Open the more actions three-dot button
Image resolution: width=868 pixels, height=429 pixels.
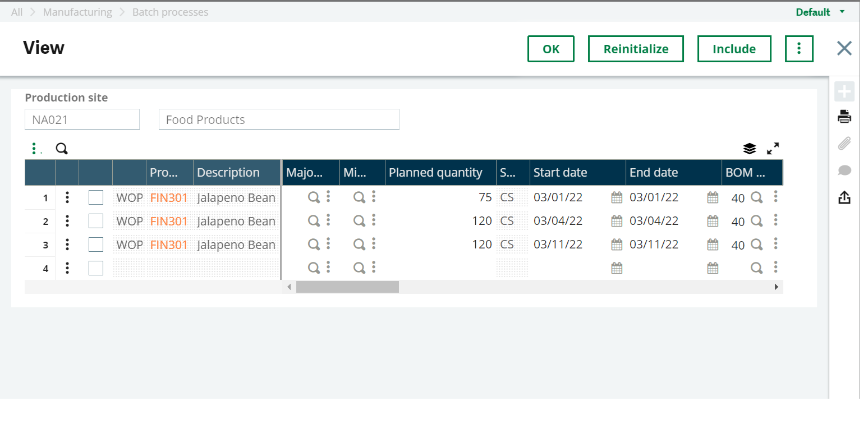[x=799, y=49]
